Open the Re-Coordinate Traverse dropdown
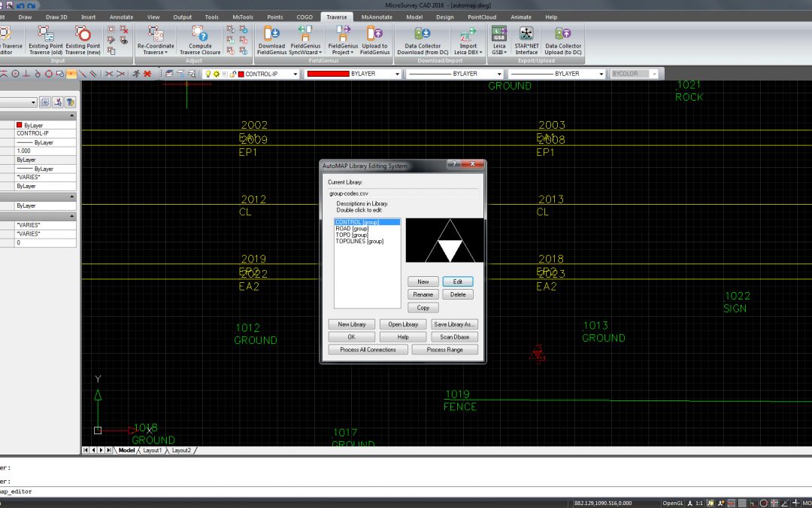 click(156, 53)
